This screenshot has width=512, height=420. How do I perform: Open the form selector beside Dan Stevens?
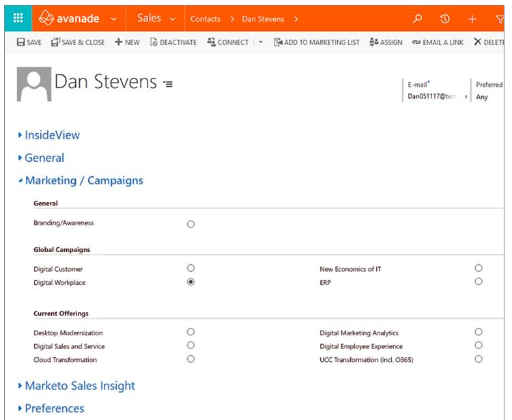click(x=168, y=84)
